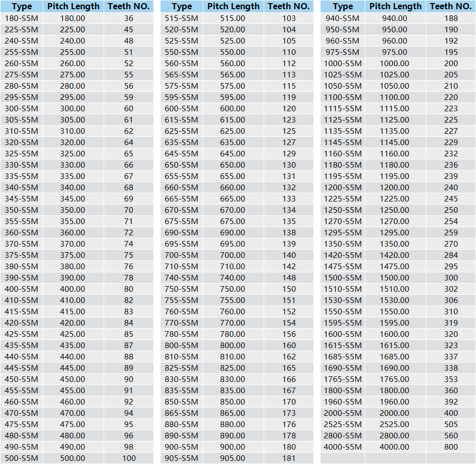Select the 2800-S5M type cell

click(343, 436)
